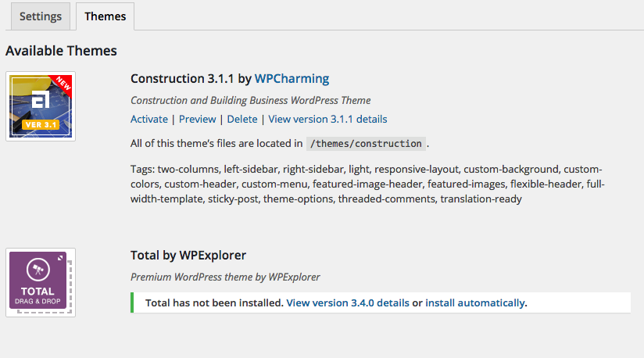
Task: Delete the Construction theme
Action: tap(242, 119)
